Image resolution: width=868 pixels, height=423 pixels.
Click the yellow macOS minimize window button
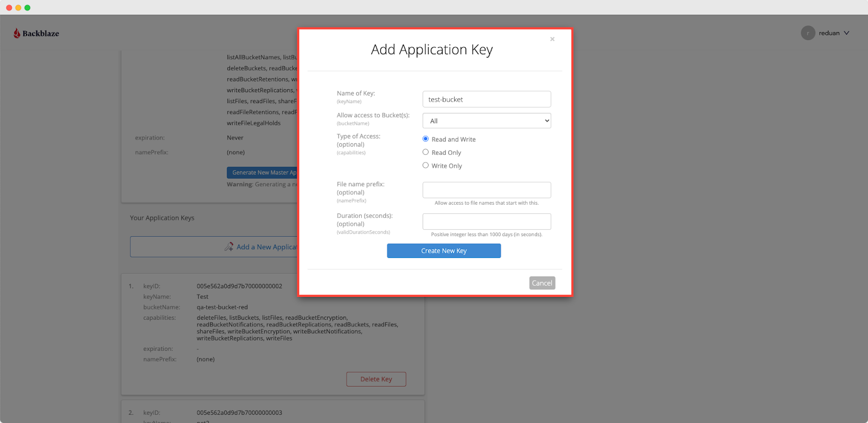(x=18, y=8)
